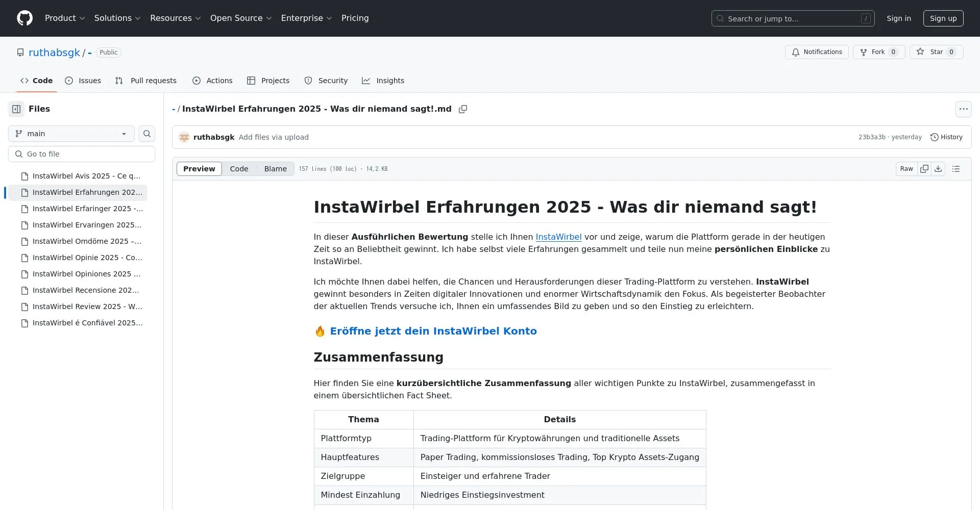Click the Plattformtyp table cell
This screenshot has height=510, width=980.
point(363,439)
